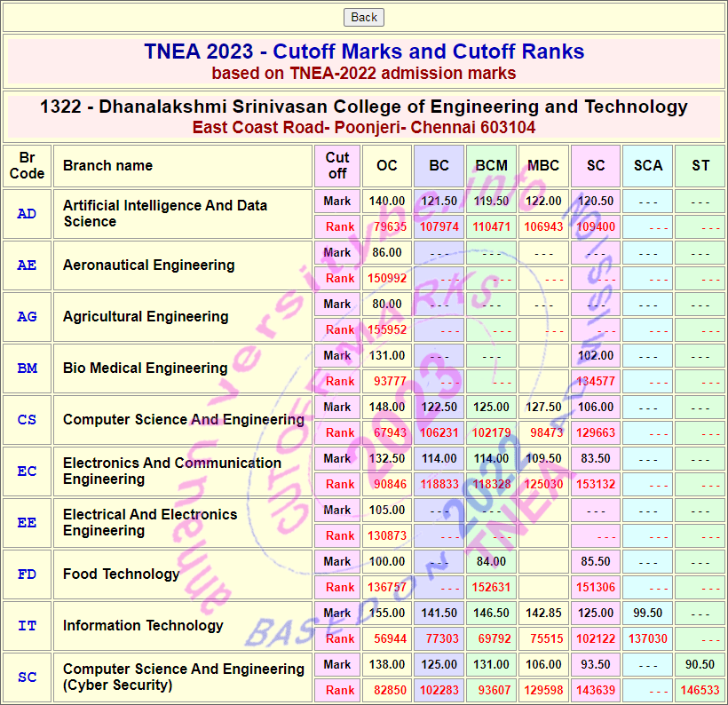Select the 'TNEA 2023 - Cutoff Marks and Cutoff Ranks' heading
728x705 pixels.
click(364, 51)
